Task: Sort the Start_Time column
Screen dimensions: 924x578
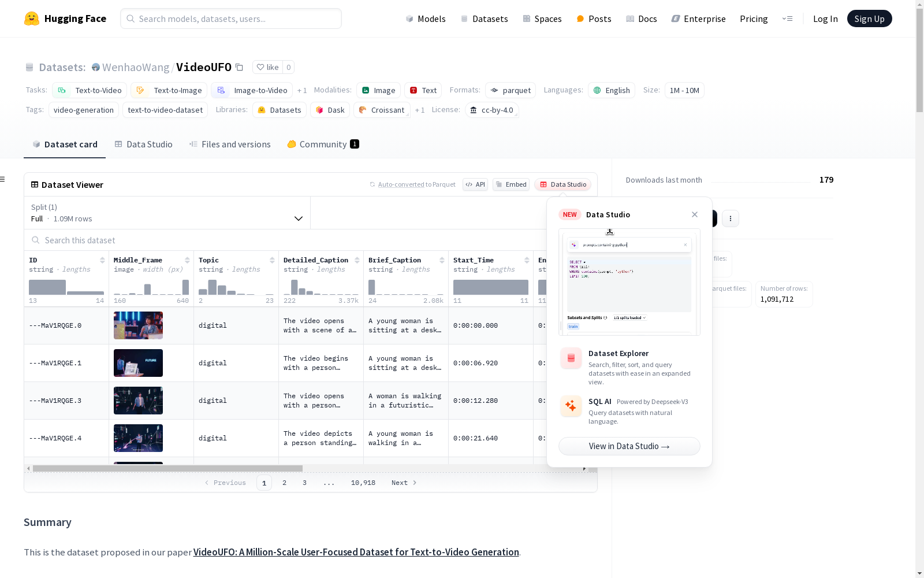Action: pyautogui.click(x=527, y=260)
